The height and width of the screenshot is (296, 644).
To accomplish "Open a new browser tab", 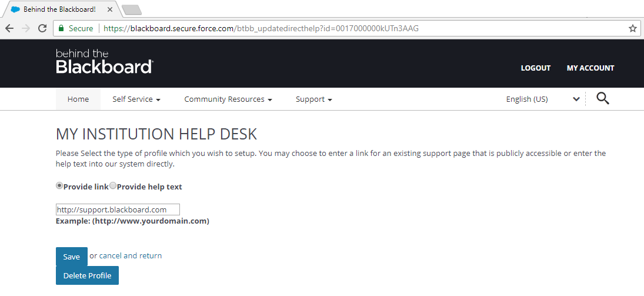I will click(x=131, y=9).
